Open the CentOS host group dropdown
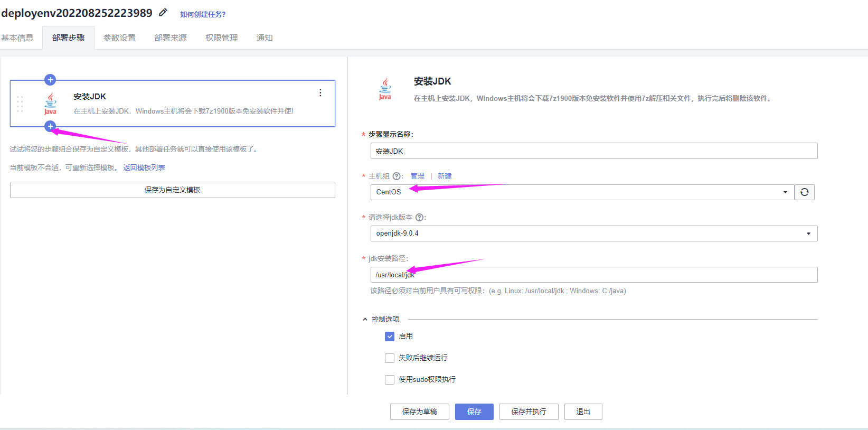 click(x=582, y=192)
